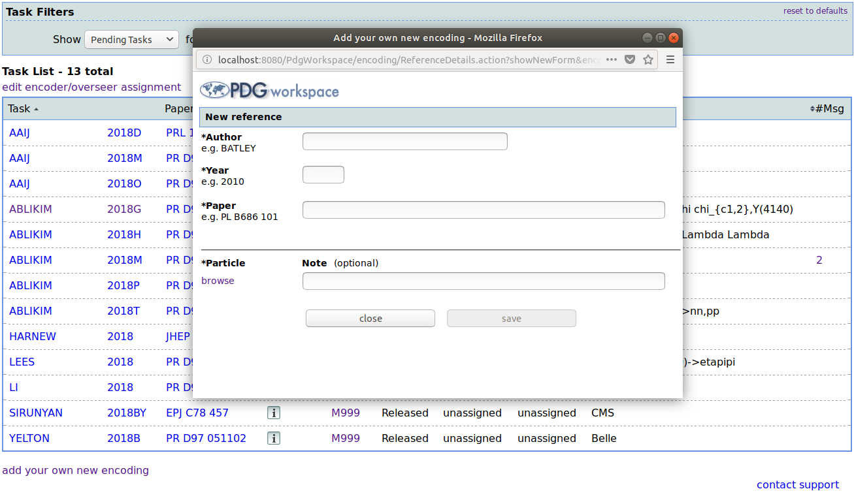Open EPJ C78 457 paper link
Viewport: 854px width, 504px height.
[197, 413]
